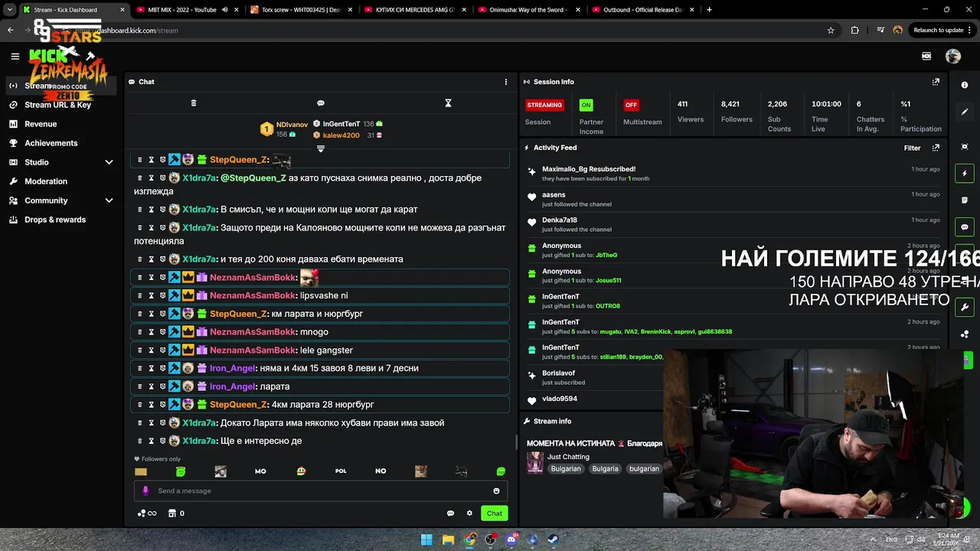
Task: Open chat settings gear icon
Action: click(469, 514)
